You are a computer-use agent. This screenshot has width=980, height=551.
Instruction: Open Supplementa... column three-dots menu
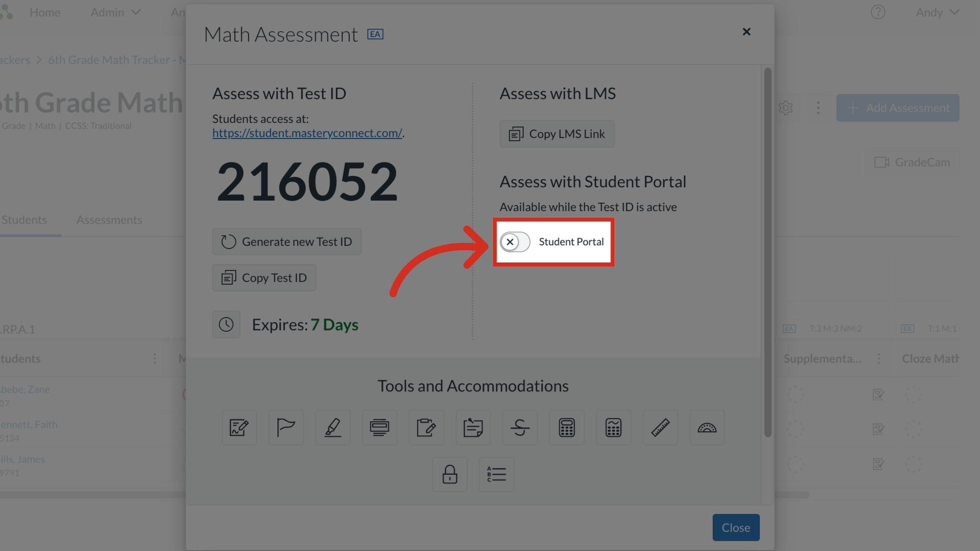pos(879,359)
